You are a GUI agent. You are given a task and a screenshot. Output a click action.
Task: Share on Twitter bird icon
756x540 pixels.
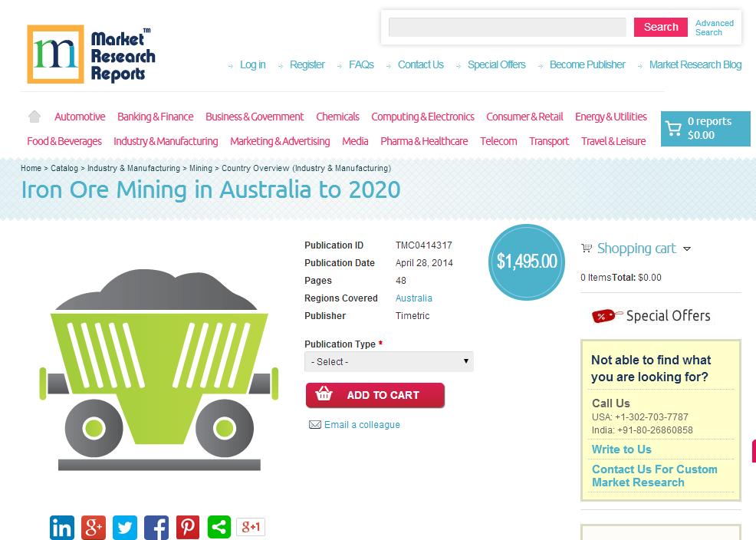click(125, 528)
